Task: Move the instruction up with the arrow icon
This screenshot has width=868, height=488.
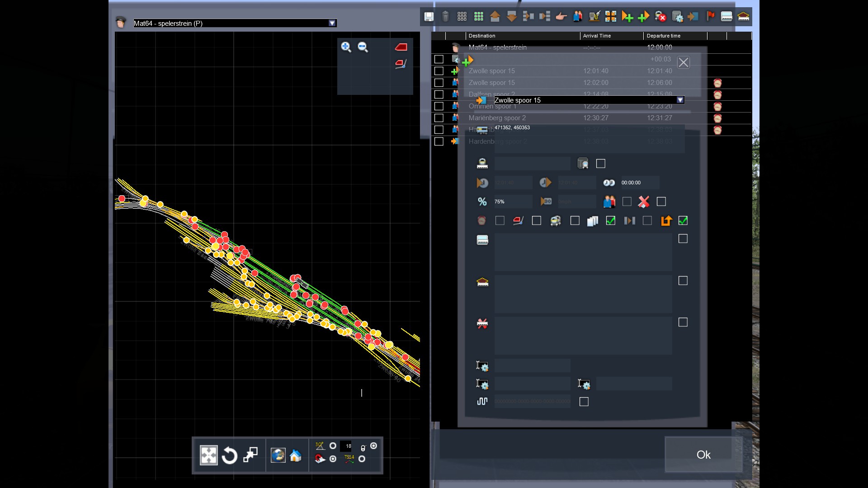Action: pyautogui.click(x=495, y=17)
